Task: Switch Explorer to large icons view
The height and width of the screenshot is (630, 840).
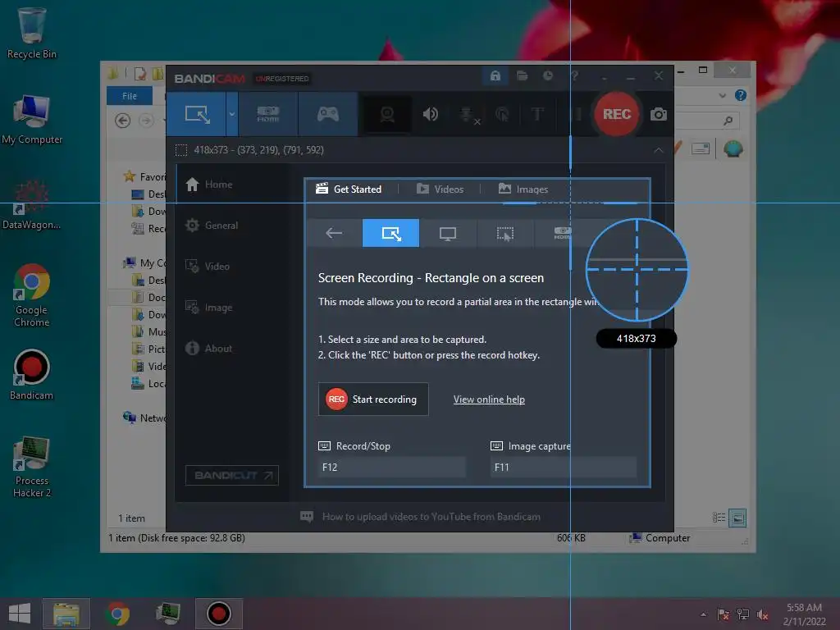Action: tap(737, 518)
